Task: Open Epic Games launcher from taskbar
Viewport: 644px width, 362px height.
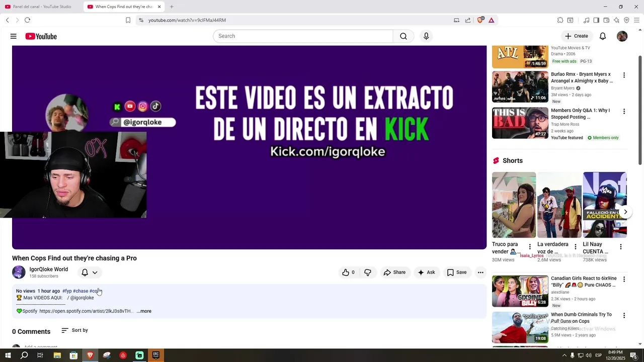Action: [156, 355]
